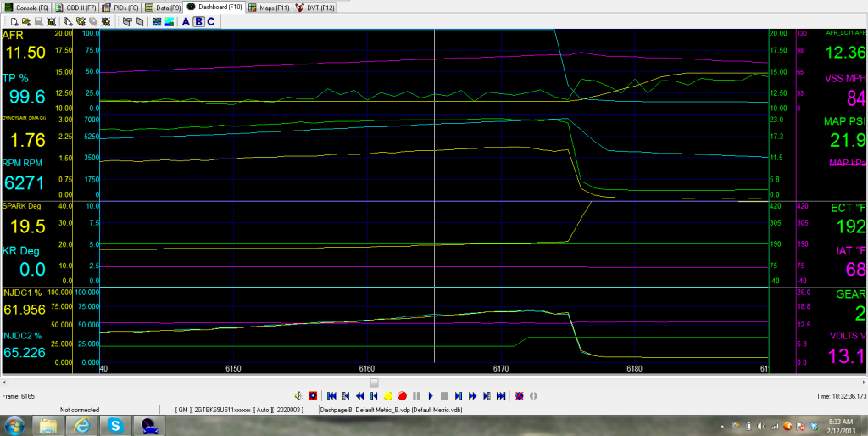Viewport: 868px width, 436px height.
Task: Click the save dashboard as icon
Action: click(x=105, y=21)
